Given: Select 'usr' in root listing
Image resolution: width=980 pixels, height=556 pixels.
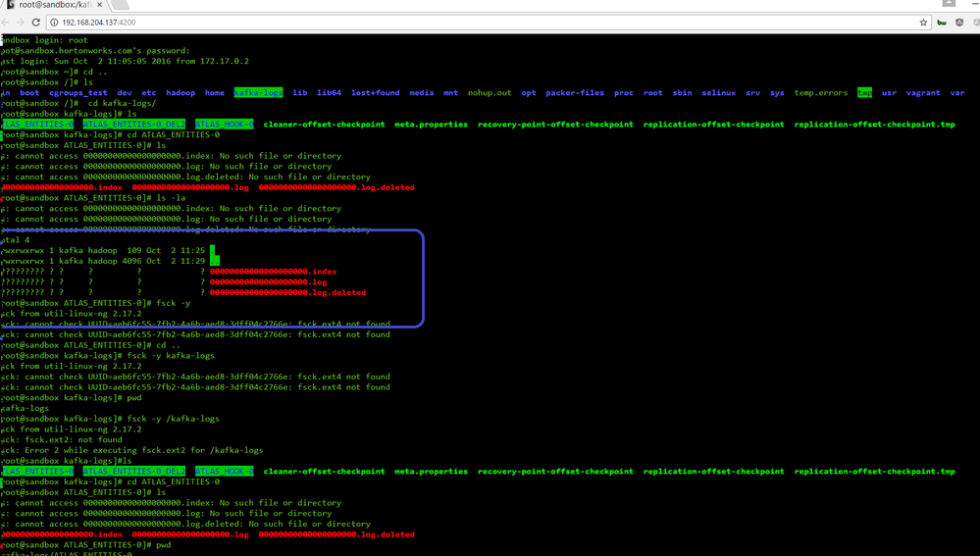Looking at the screenshot, I should point(890,92).
